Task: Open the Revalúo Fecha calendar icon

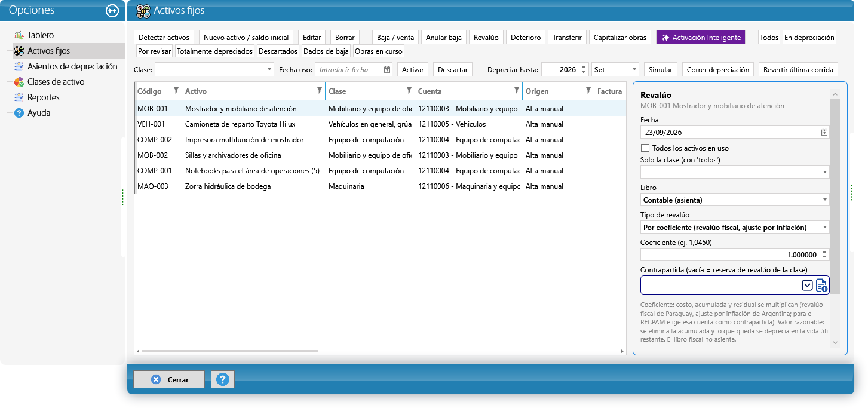Action: click(824, 132)
